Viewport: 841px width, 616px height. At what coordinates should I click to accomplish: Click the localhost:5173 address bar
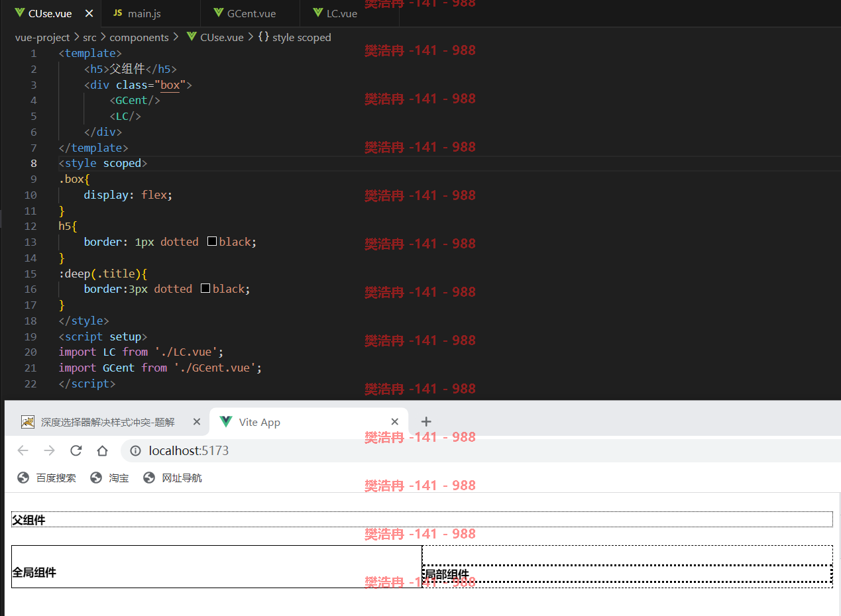pos(480,451)
